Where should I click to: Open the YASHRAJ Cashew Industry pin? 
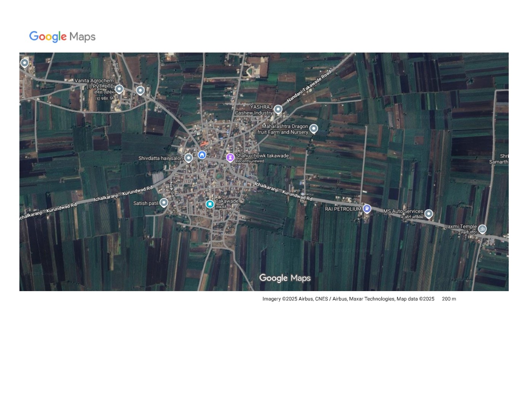pos(278,110)
